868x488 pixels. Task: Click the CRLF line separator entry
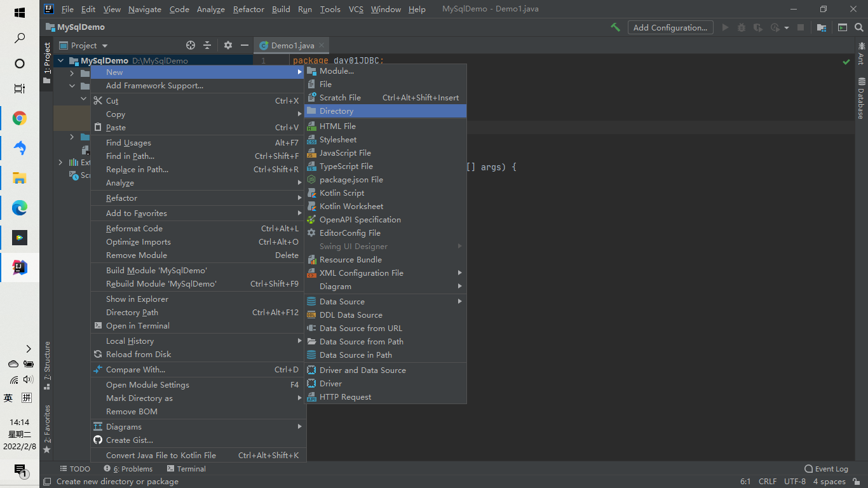click(768, 482)
